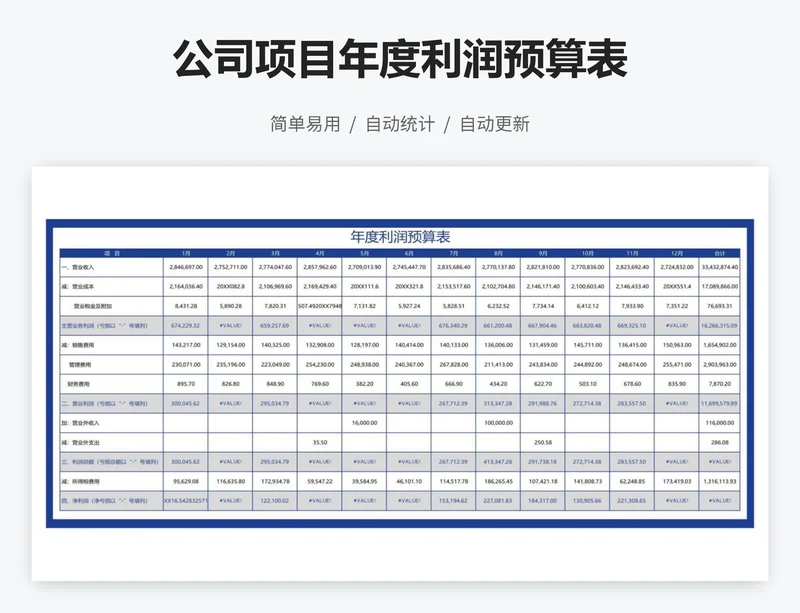The width and height of the screenshot is (800, 613).
Task: Click cell with value 291,738.18
Action: coord(543,462)
